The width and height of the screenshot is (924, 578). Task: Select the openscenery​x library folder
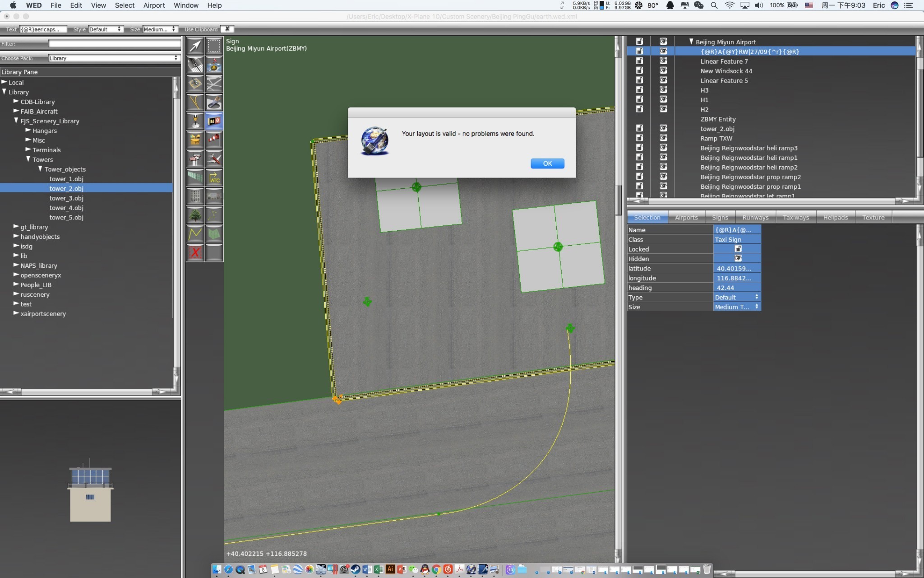[41, 275]
